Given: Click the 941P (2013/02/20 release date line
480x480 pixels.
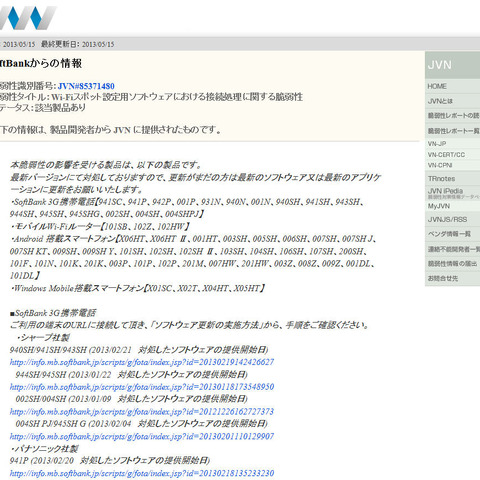Looking at the screenshot, I should [x=110, y=461].
